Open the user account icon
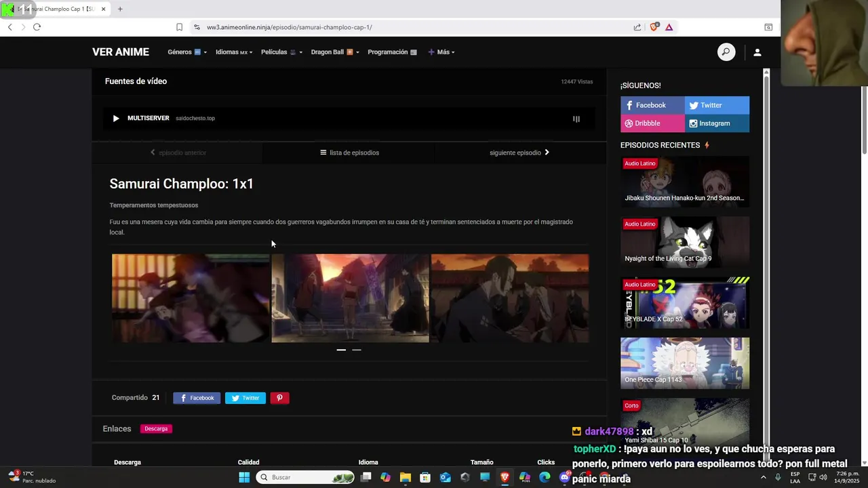 click(757, 52)
